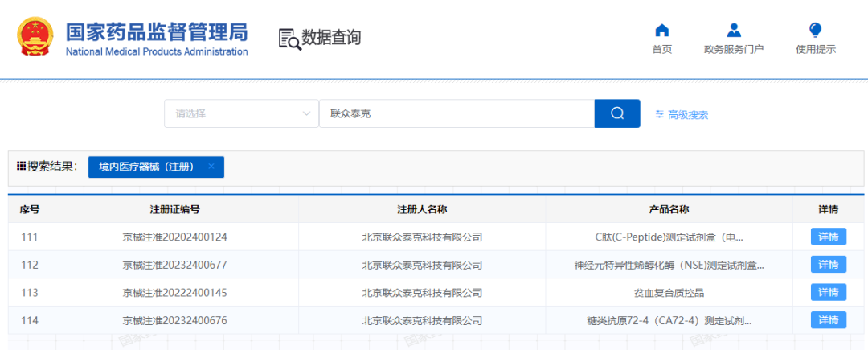Image resolution: width=868 pixels, height=350 pixels.
Task: Click registration number 京械注准20232400677
Action: 174,265
